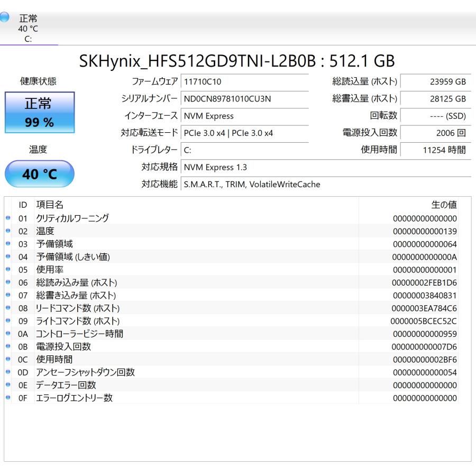Select the 電源投入回数 name in row 0B
476x476 pixels.
tap(63, 346)
